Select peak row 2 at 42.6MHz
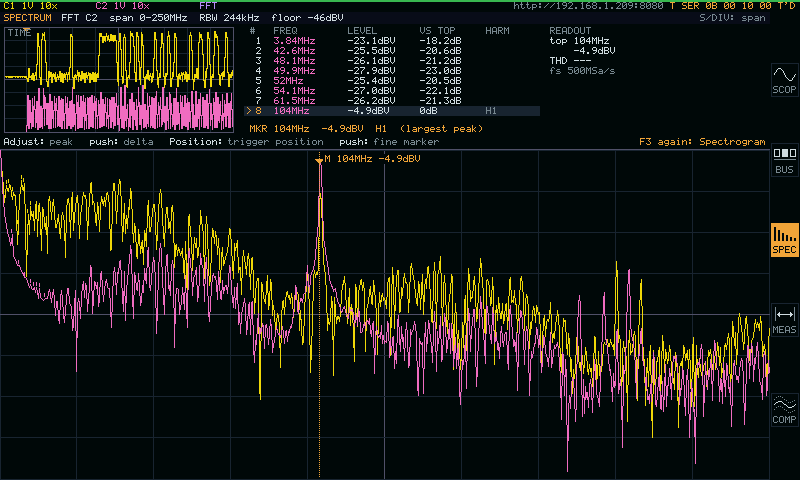 pos(392,50)
